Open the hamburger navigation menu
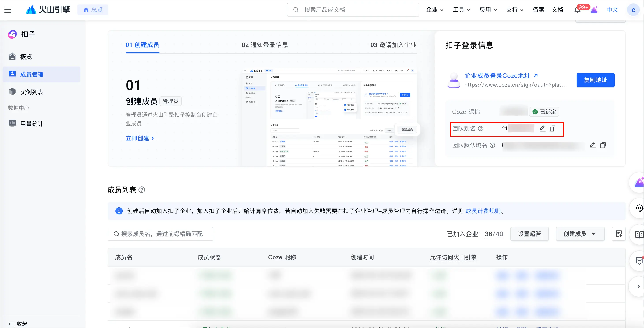The height and width of the screenshot is (328, 644). (8, 10)
